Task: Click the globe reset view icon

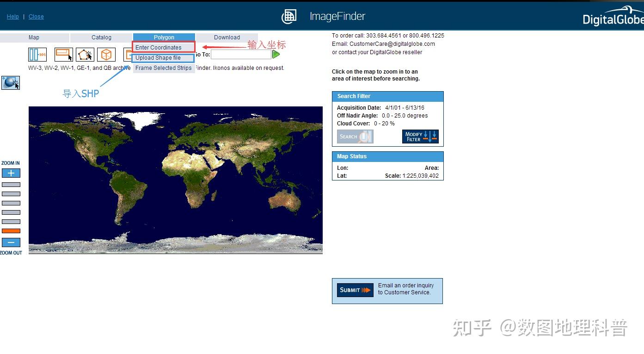Action: [10, 82]
